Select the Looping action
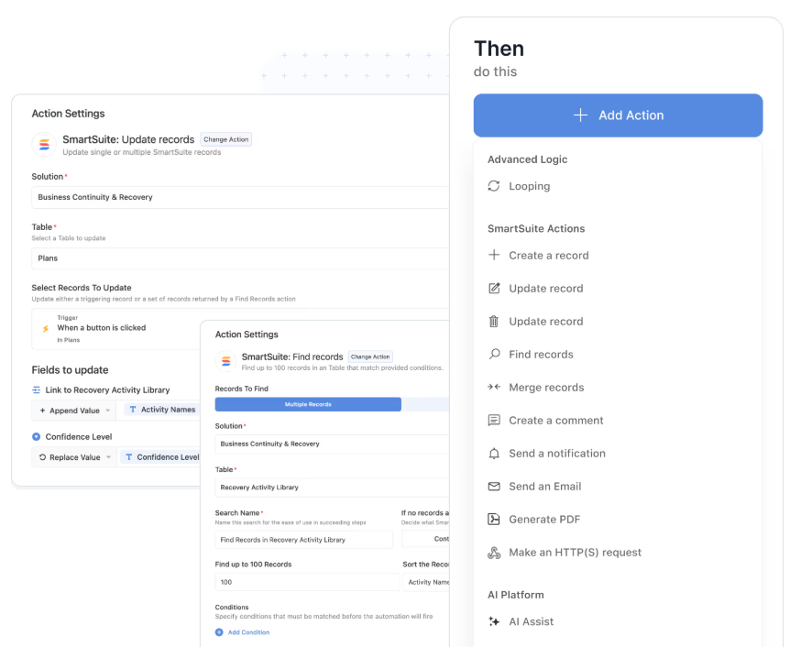 pyautogui.click(x=529, y=186)
